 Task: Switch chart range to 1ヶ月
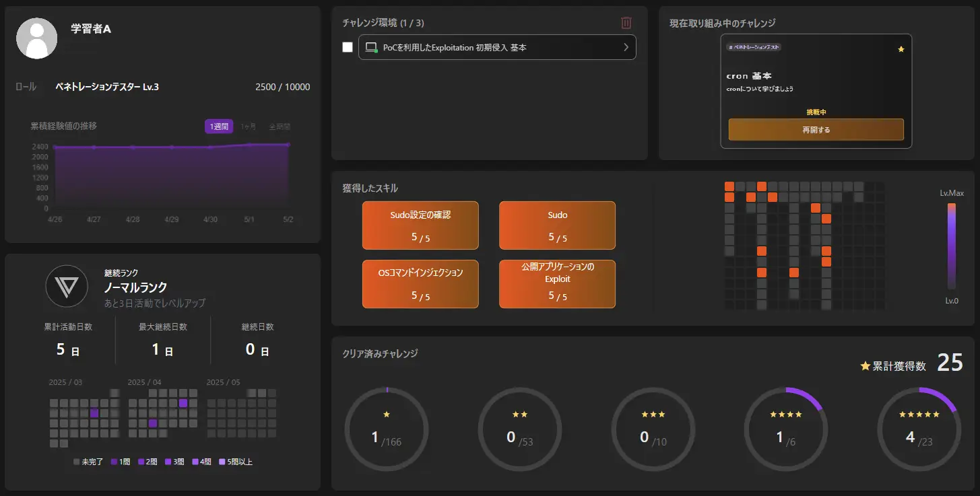coord(249,127)
